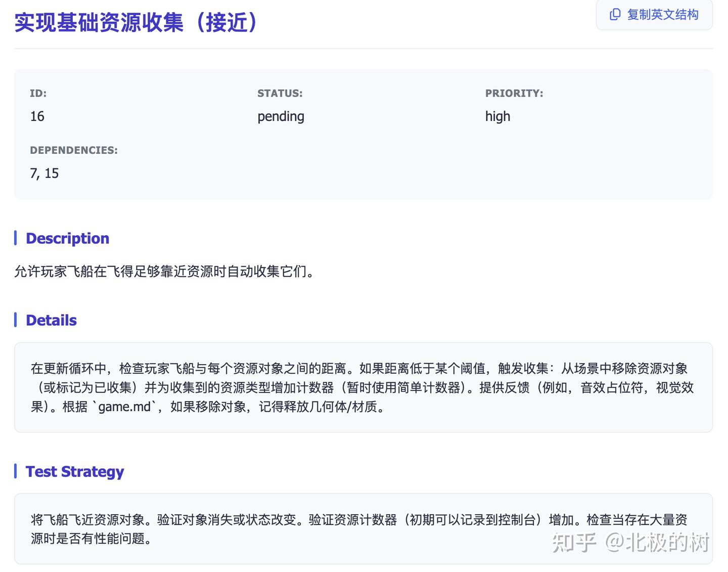Click the DEPENDENCIES field label
The height and width of the screenshot is (572, 728).
tap(73, 150)
